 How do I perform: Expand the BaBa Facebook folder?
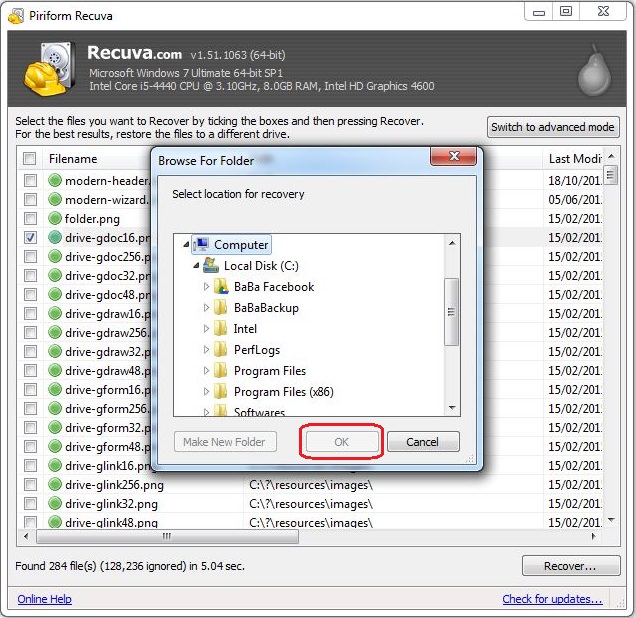coord(206,287)
